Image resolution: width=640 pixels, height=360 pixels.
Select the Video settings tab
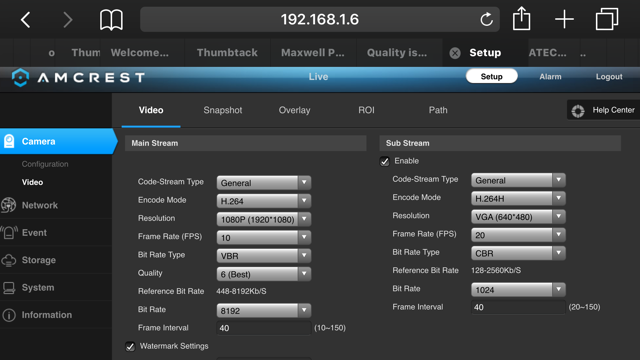(x=151, y=110)
